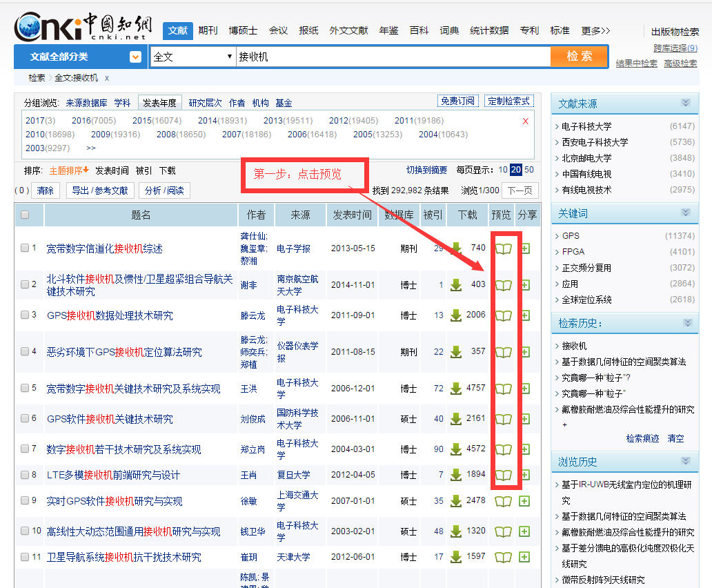Go to next page with 下一页
This screenshot has width=712, height=588.
coord(520,190)
